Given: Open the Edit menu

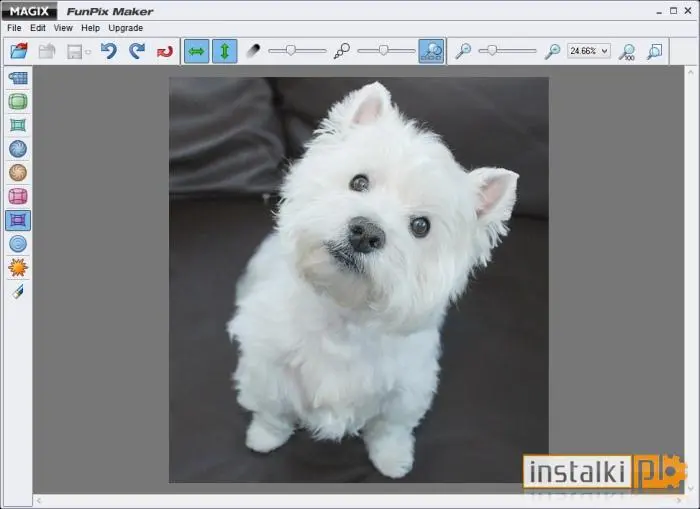Looking at the screenshot, I should pos(38,28).
